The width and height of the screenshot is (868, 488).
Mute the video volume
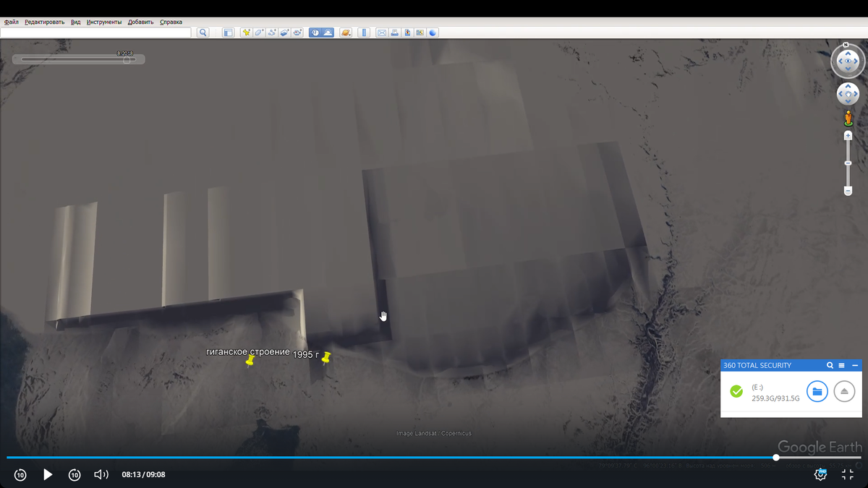(101, 474)
